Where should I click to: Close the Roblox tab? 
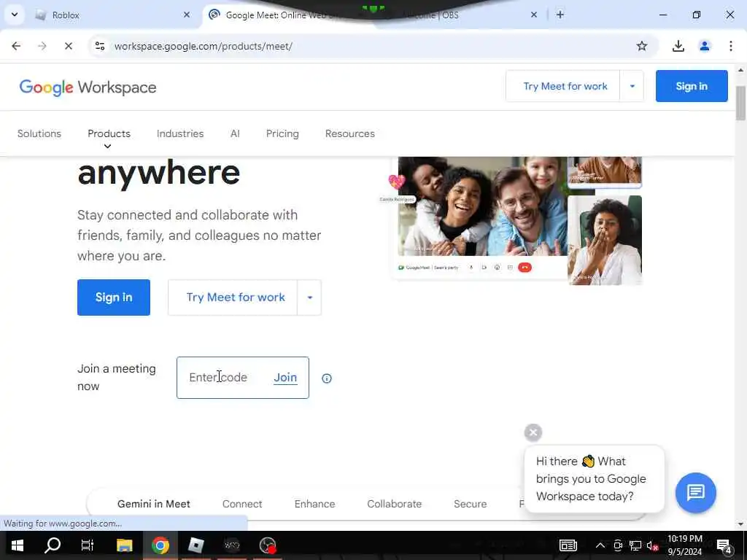click(x=187, y=15)
